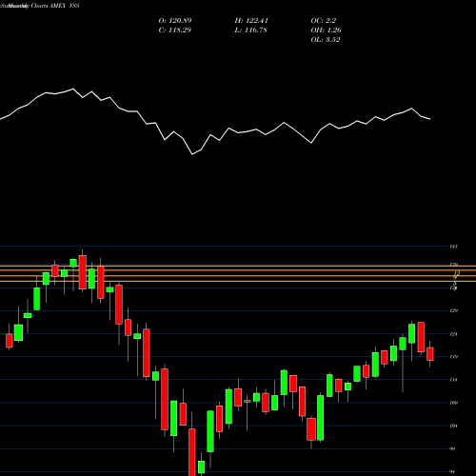The image size is (476, 476).
Task: Click the 94 price axis label
Action: coord(453,472)
